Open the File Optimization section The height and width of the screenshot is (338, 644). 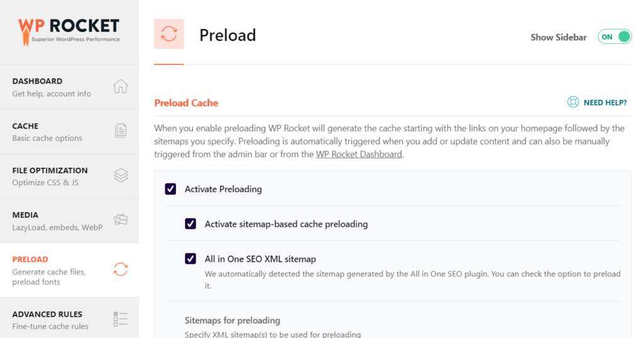coord(69,177)
